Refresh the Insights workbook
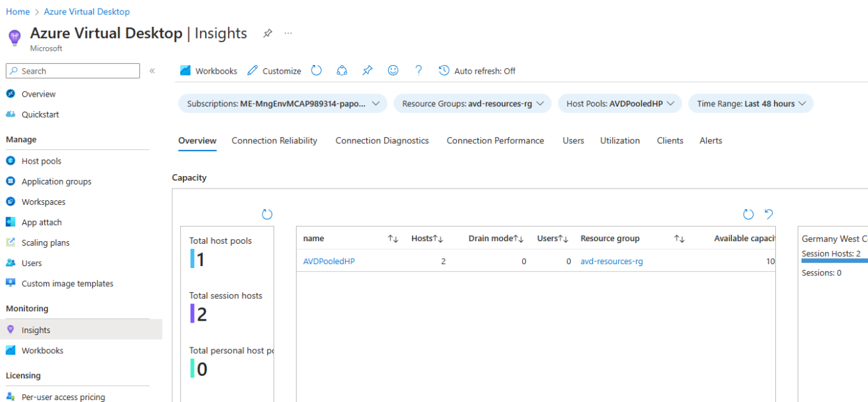 [x=316, y=70]
